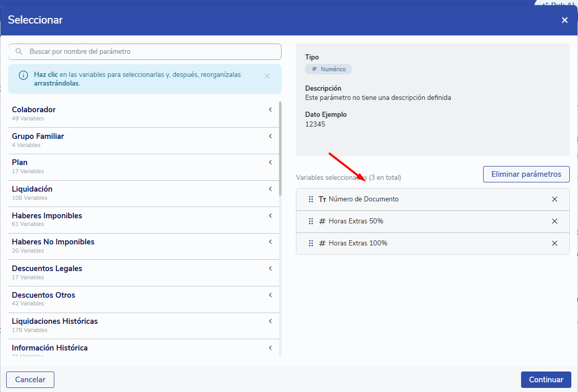Focus the parameter name search field
This screenshot has height=392, width=578.
[x=145, y=52]
